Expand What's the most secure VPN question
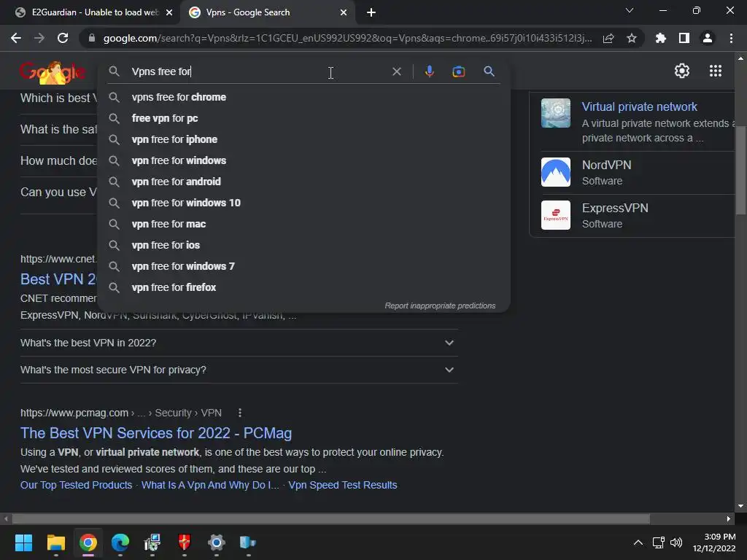This screenshot has height=560, width=747. tap(239, 370)
